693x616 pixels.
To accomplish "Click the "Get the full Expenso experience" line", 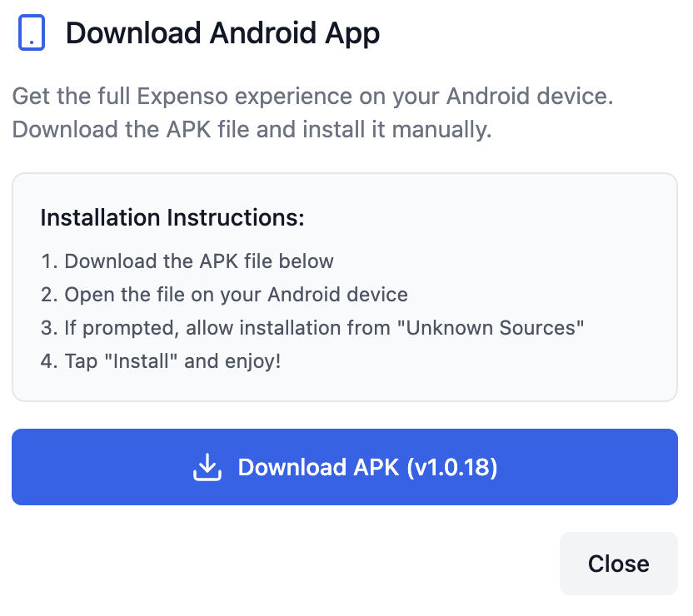I will tap(312, 97).
